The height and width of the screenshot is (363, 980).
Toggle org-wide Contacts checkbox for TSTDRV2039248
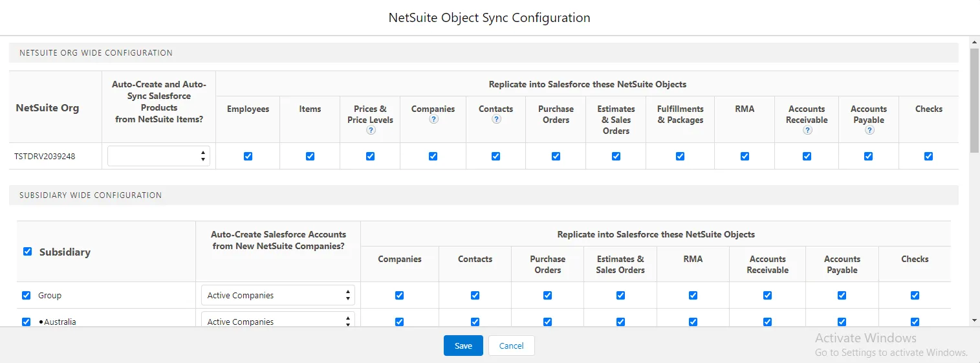coord(495,156)
